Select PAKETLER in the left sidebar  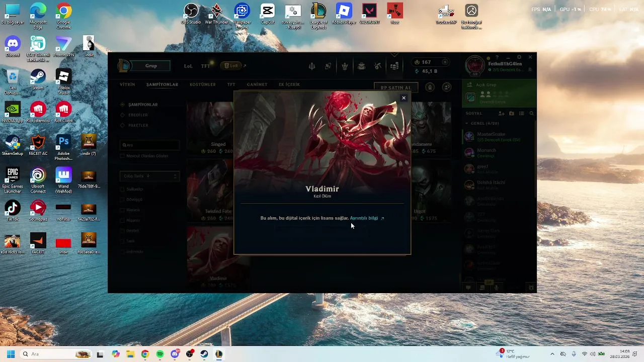[x=138, y=125]
